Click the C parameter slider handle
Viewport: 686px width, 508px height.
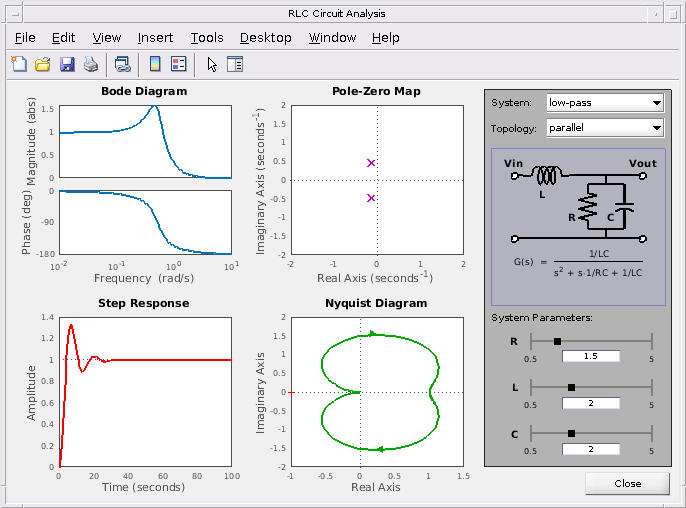click(x=571, y=433)
